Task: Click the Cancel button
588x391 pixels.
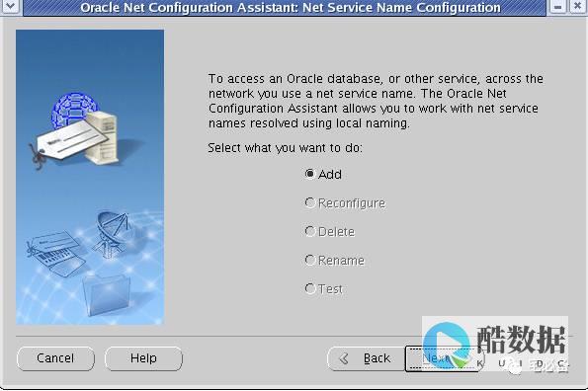Action: point(55,358)
